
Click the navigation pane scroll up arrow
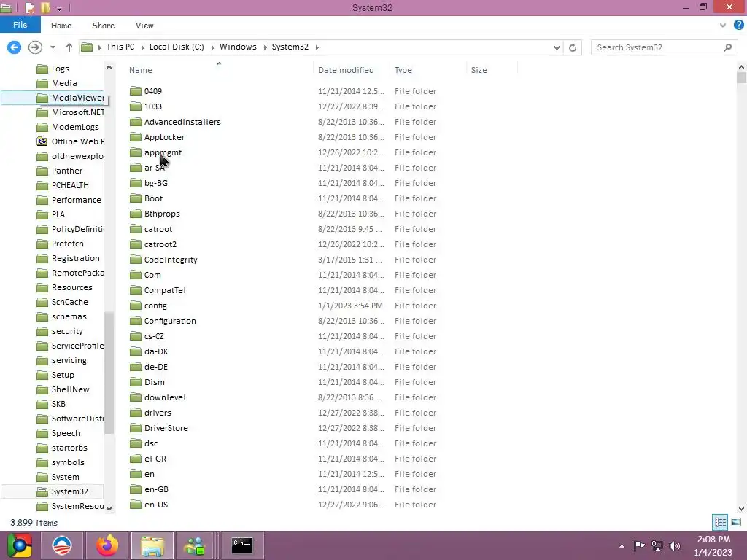(x=109, y=68)
